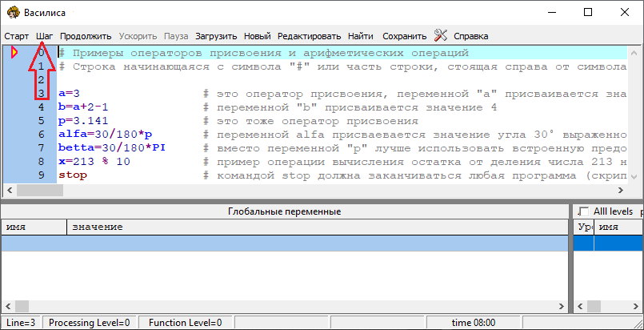Click the Глобальные переменные panel title
644x330 pixels.
pyautogui.click(x=285, y=211)
